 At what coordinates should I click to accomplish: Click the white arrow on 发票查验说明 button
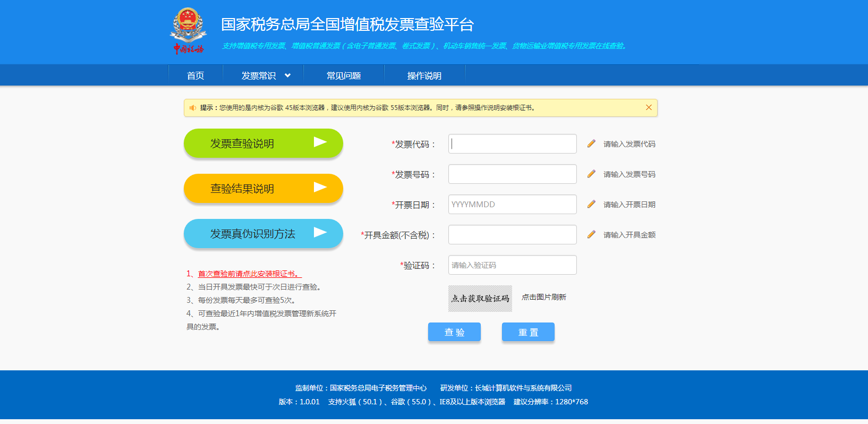coord(320,142)
